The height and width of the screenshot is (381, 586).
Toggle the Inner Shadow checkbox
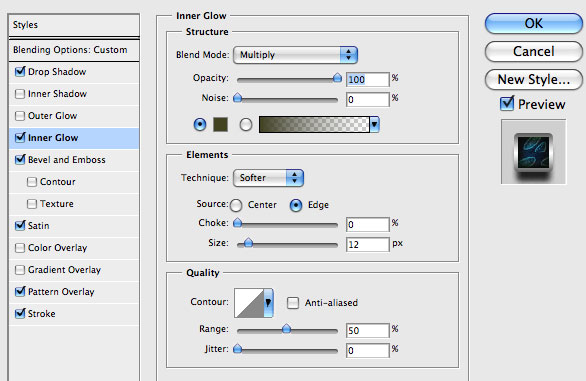(20, 93)
